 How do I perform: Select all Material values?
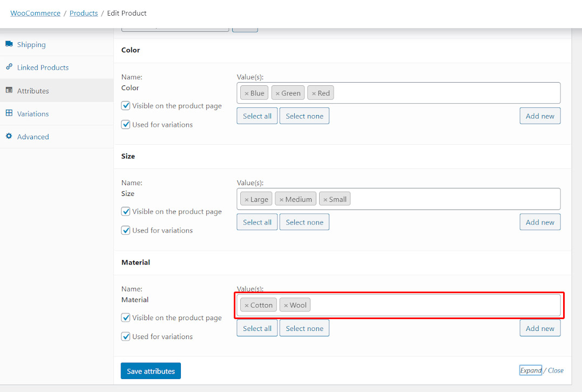257,328
